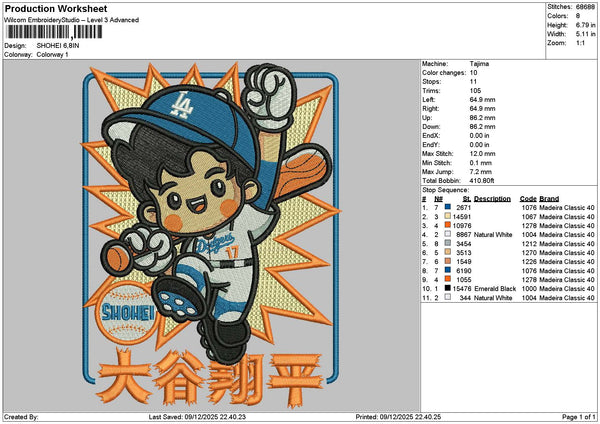Click the blue swatch in stop row 1
Viewport: 600px width, 424px height.
(x=447, y=207)
